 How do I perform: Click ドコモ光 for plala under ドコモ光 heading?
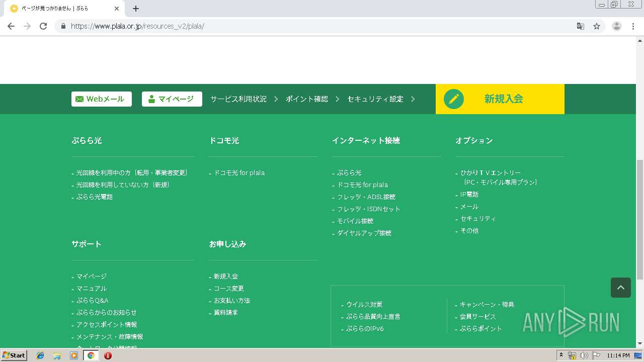click(239, 172)
